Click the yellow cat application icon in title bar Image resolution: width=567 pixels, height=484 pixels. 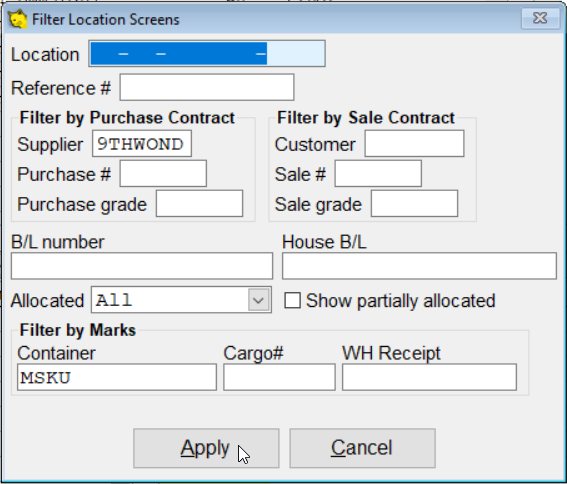pyautogui.click(x=17, y=19)
